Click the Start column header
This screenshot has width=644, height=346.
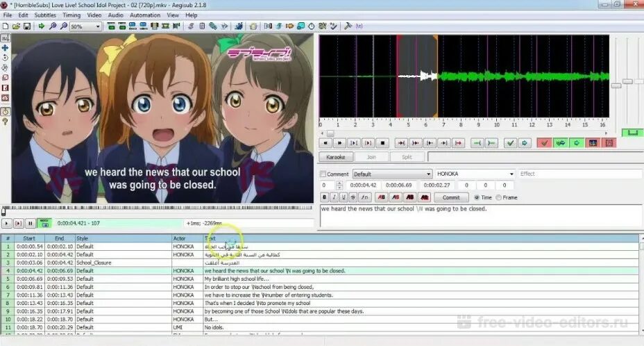point(29,238)
